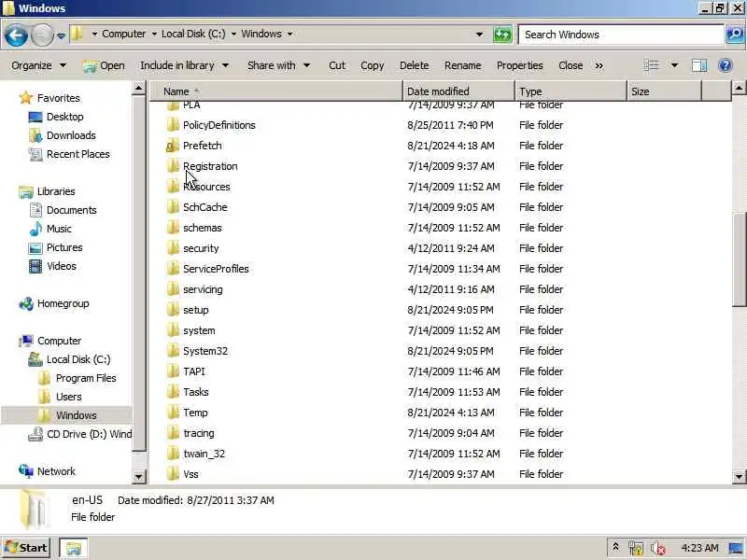The height and width of the screenshot is (560, 747).
Task: Select Local Disk (C:) breadcrumb
Action: pos(193,34)
